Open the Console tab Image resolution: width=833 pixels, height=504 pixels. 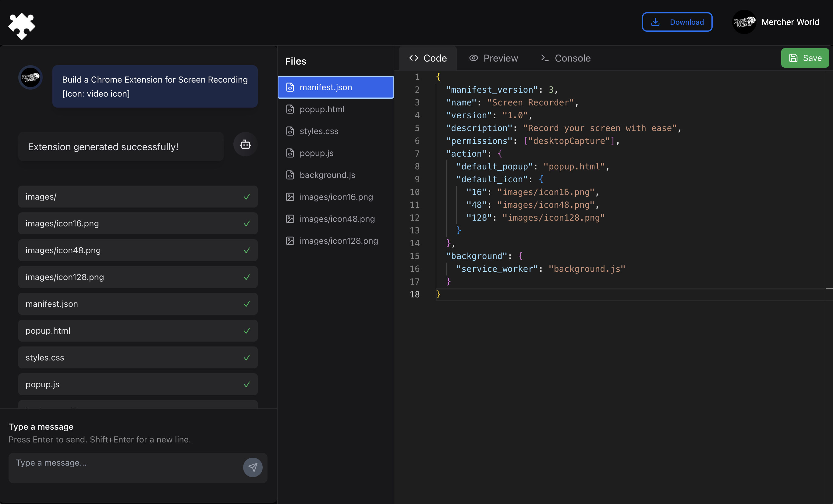(565, 58)
